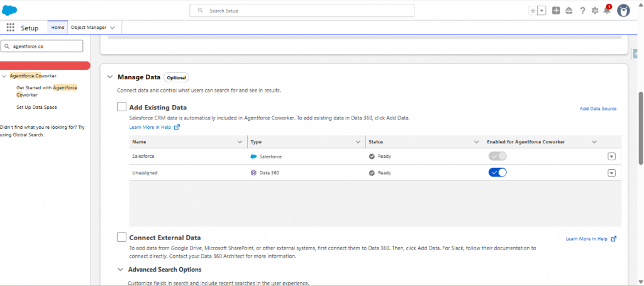Collapse the Agentforce Coworker tree node
The height and width of the screenshot is (286, 644).
point(4,76)
